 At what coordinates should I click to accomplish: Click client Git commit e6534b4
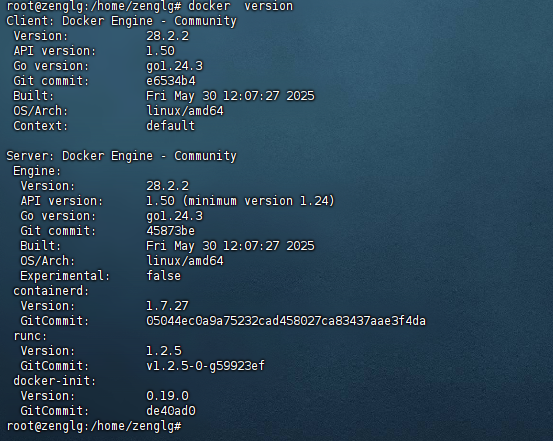[x=171, y=81]
